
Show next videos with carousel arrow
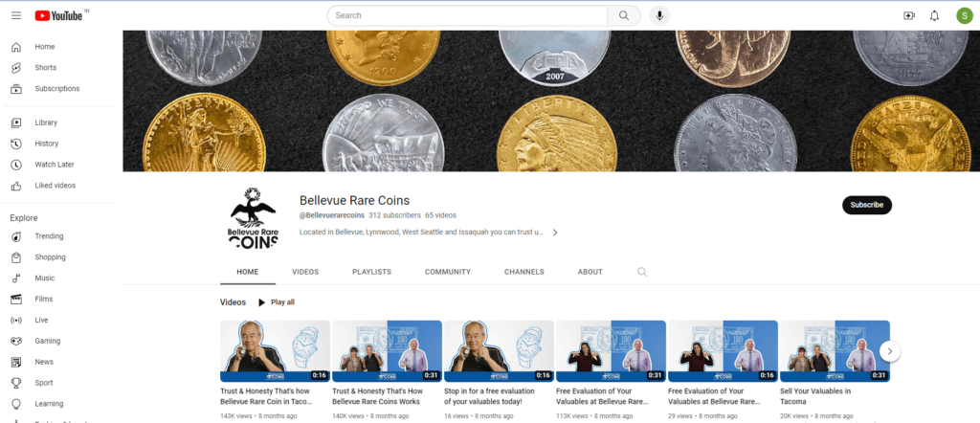click(889, 351)
